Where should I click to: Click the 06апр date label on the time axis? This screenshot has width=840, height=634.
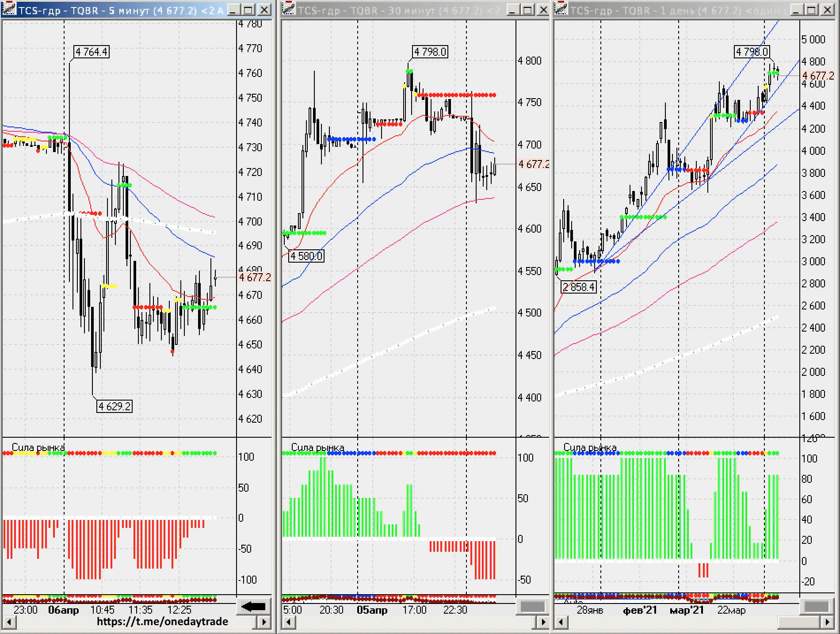point(63,610)
